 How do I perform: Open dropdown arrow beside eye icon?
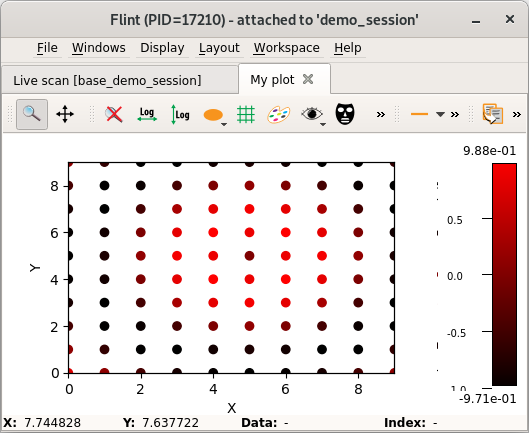point(323,125)
